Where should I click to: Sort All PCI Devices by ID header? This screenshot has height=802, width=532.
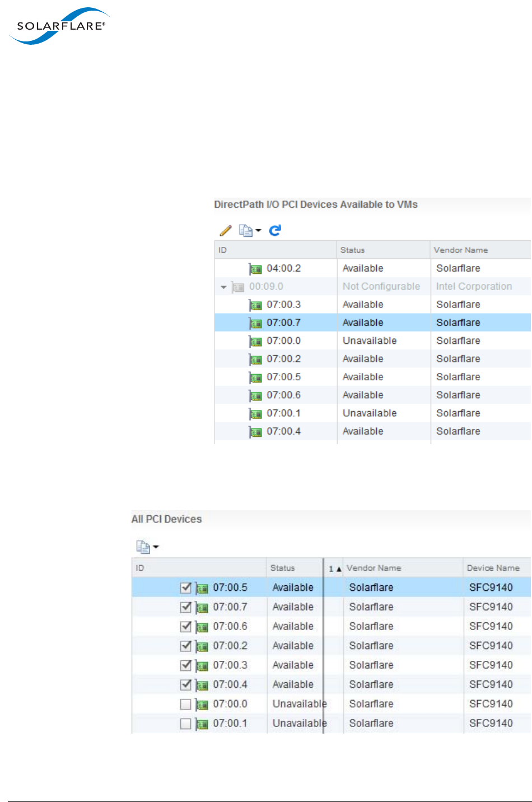pyautogui.click(x=199, y=568)
